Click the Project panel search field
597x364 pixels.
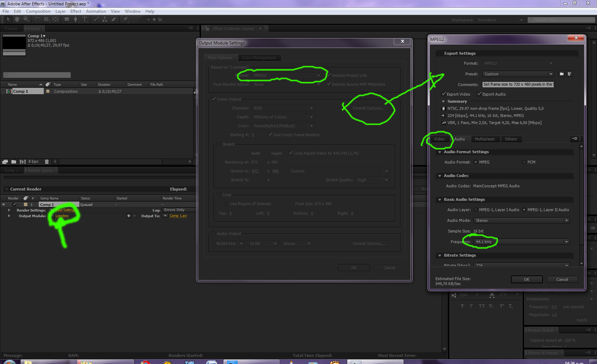37,75
